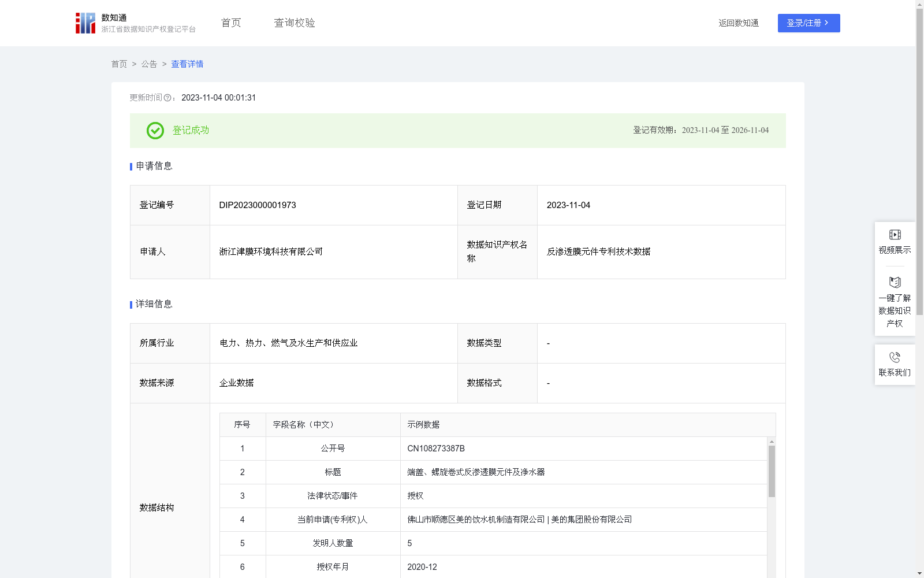
Task: Click the 登录/注册 button
Action: [809, 23]
